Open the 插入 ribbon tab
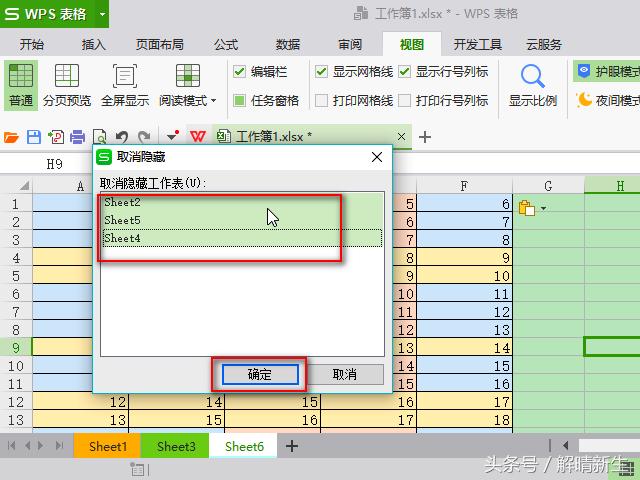 point(93,44)
